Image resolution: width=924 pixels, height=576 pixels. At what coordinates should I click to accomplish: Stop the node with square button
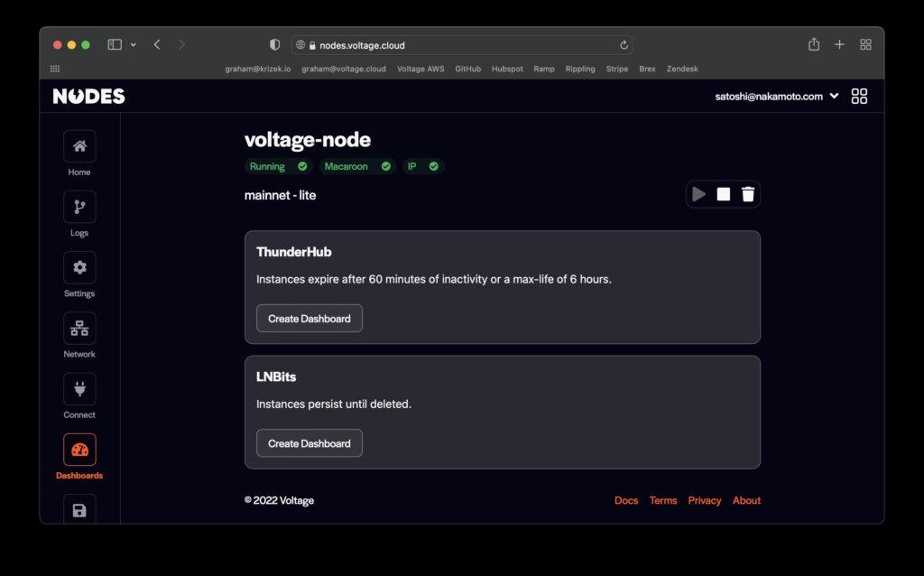(723, 194)
